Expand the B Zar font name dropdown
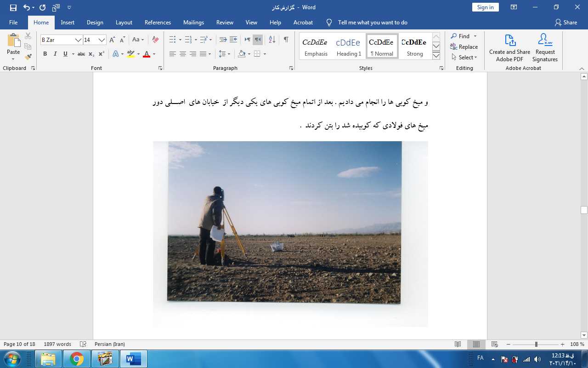This screenshot has width=588, height=368. pos(78,40)
